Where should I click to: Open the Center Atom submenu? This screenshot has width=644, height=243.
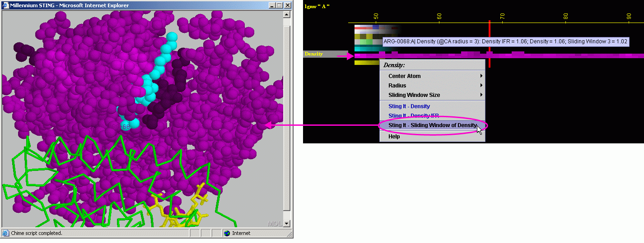click(432, 76)
